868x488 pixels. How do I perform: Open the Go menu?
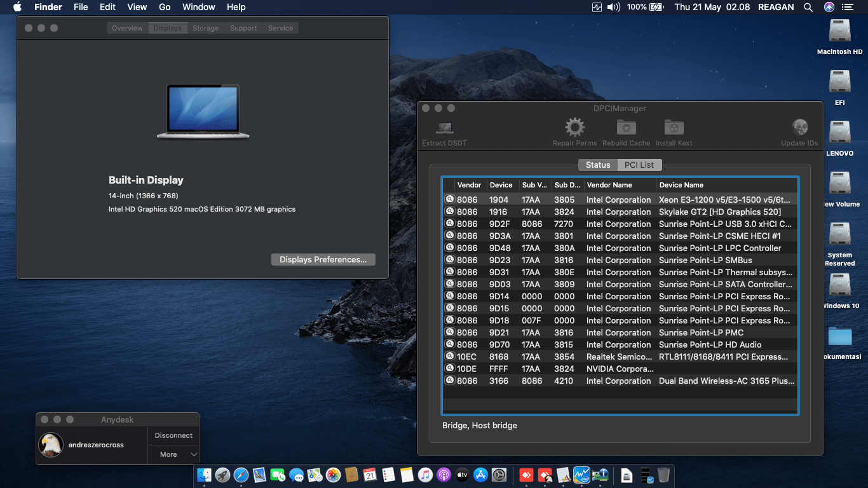(x=165, y=7)
